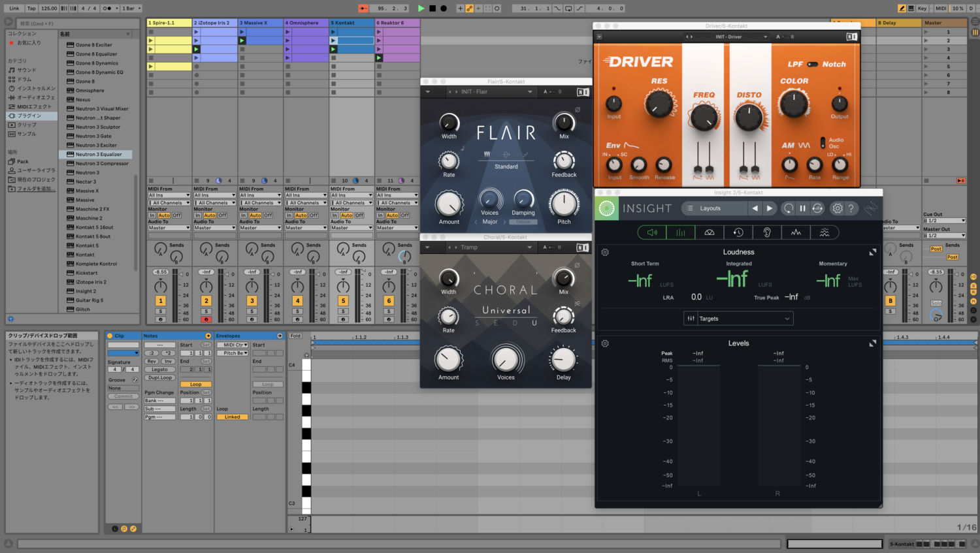Stop playback with the square Stop button
This screenshot has width=980, height=553.
tap(432, 8)
